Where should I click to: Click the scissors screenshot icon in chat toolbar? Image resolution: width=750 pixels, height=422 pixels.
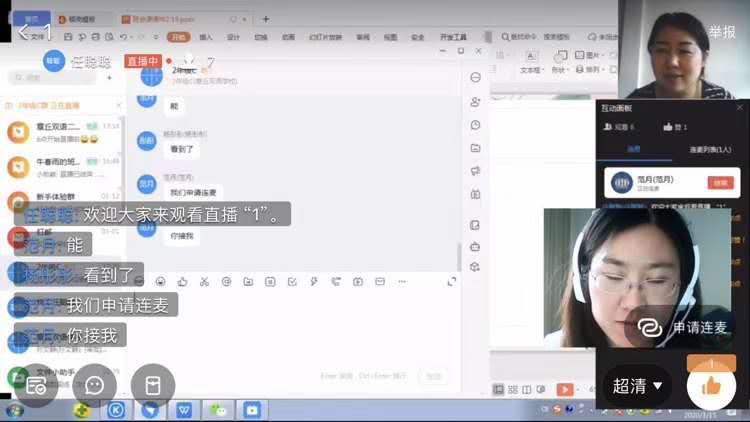[204, 282]
